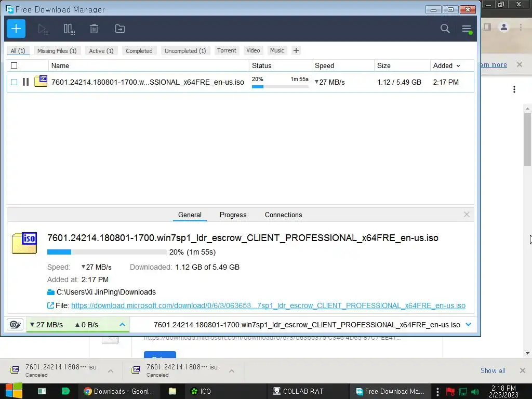Open Chrome profile avatar icon
532x399 pixels.
pos(504,27)
